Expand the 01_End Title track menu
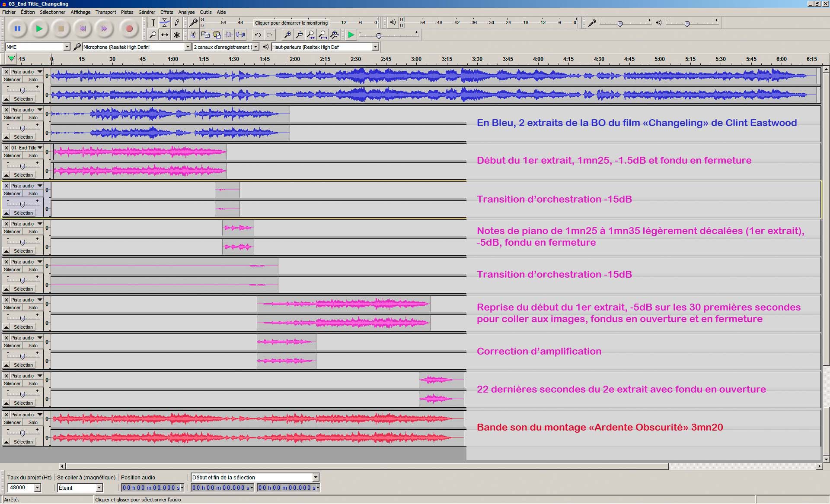 40,148
